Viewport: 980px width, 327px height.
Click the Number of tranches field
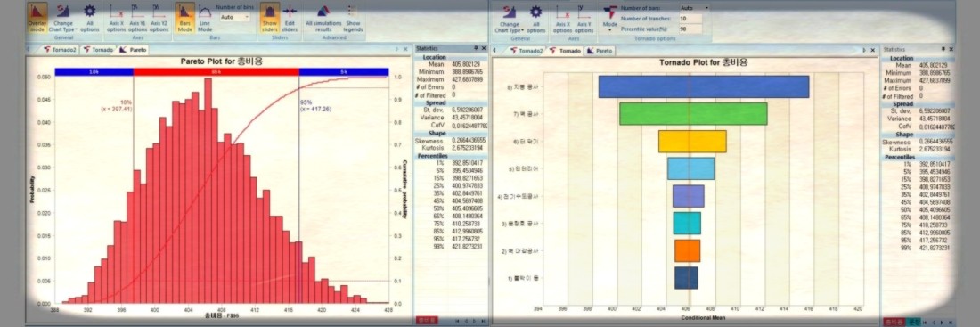point(690,19)
